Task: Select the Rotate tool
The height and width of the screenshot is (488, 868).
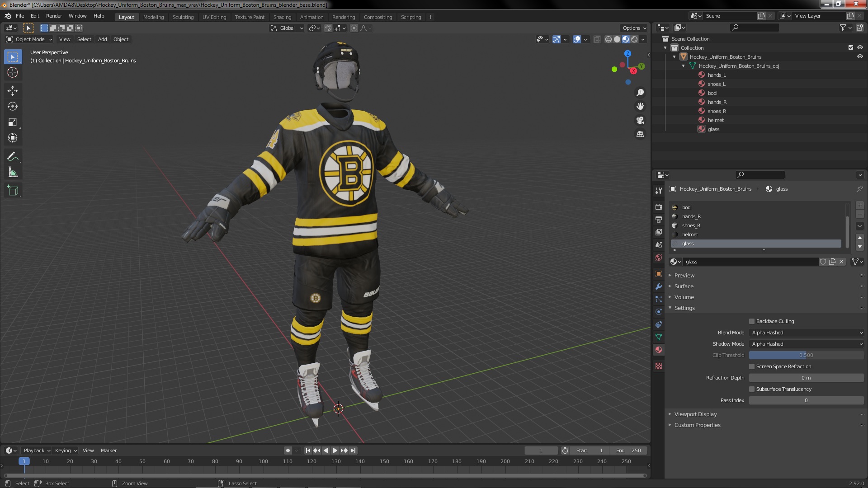Action: pos(13,107)
